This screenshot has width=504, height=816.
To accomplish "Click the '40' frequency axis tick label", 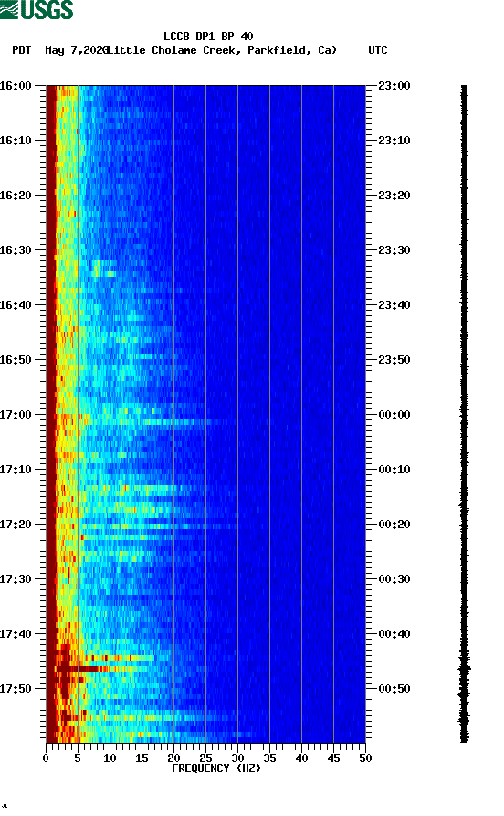I will (301, 758).
